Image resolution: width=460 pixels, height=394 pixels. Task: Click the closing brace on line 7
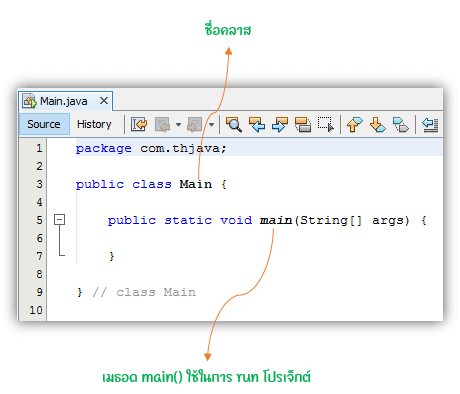[112, 256]
